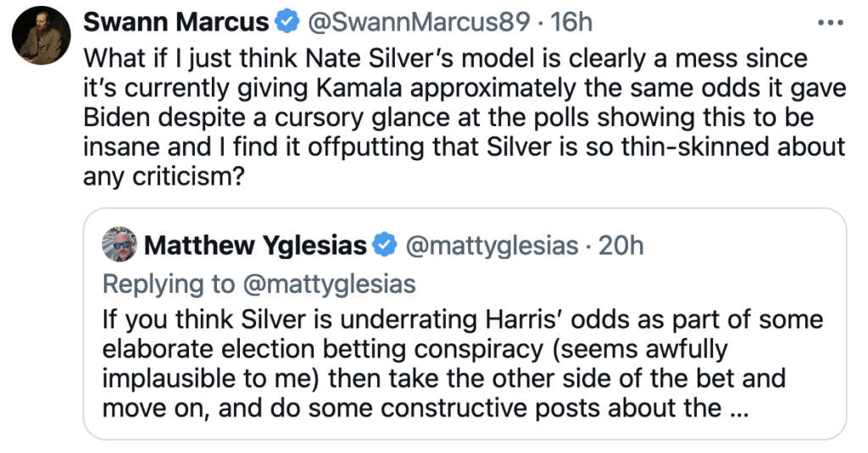
Task: Click the 16h tweet timestamp
Action: 569,23
